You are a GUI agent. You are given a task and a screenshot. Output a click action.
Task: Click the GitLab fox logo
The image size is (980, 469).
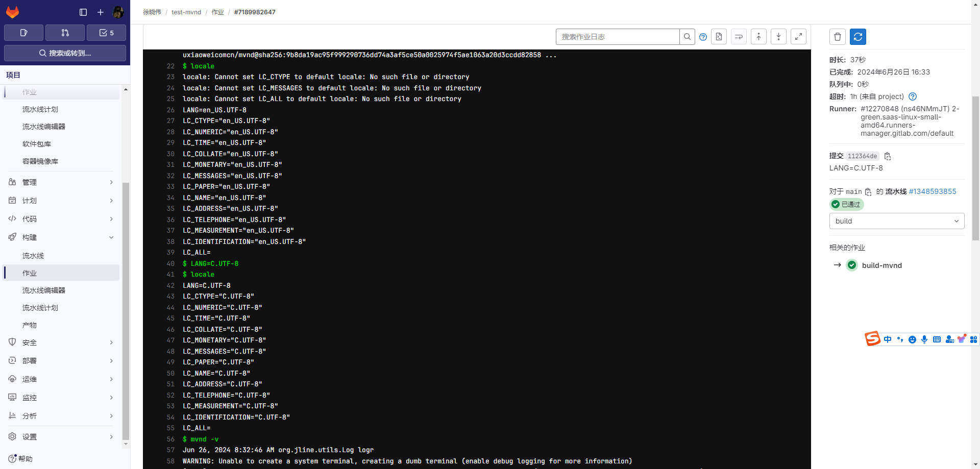click(13, 12)
